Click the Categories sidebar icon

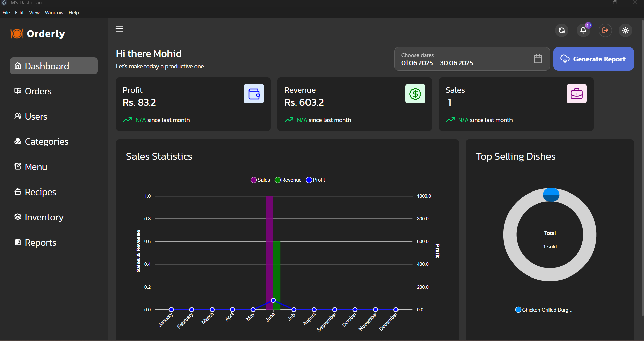(18, 141)
